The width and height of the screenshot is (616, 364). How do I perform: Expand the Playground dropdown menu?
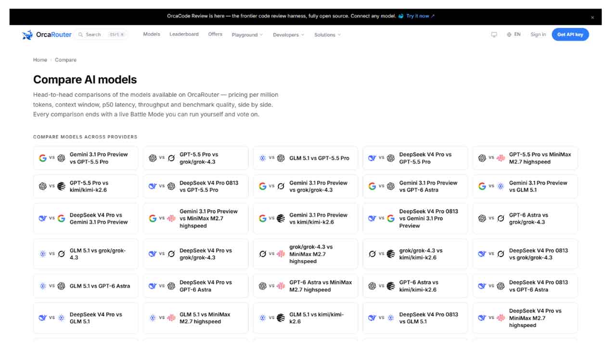coord(247,35)
